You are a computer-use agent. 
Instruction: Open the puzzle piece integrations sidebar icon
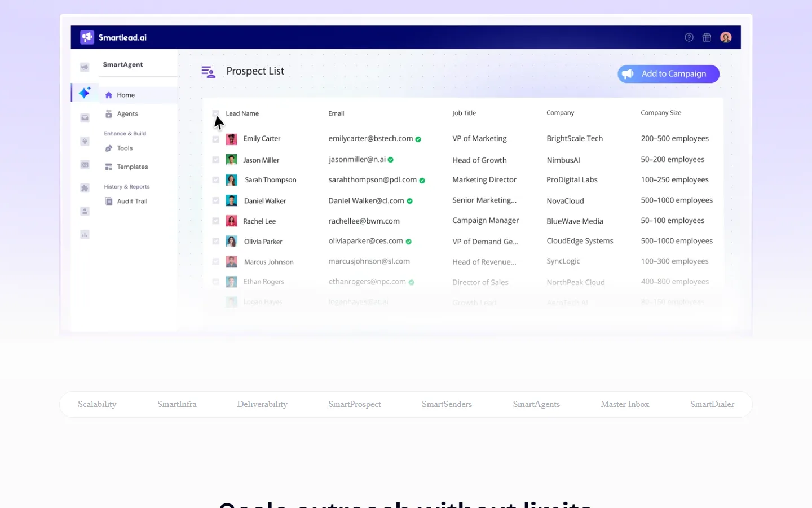[x=85, y=188]
